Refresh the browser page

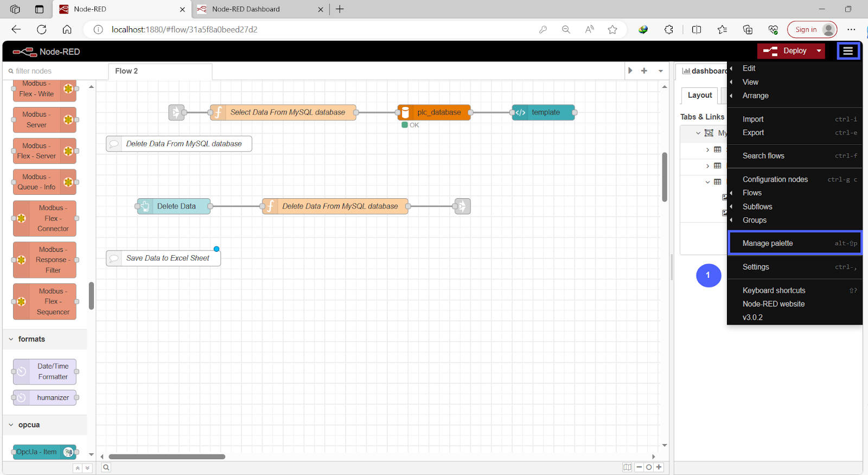(42, 30)
